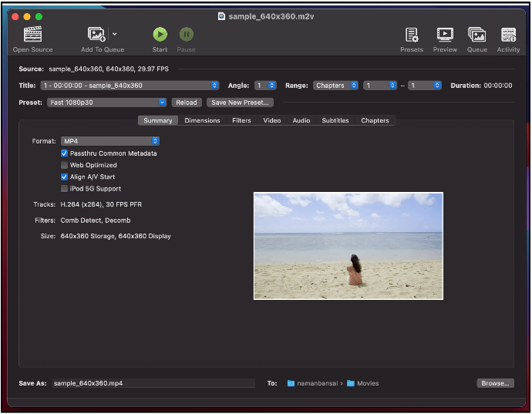Open the Activity log icon
532x414 pixels.
point(508,35)
